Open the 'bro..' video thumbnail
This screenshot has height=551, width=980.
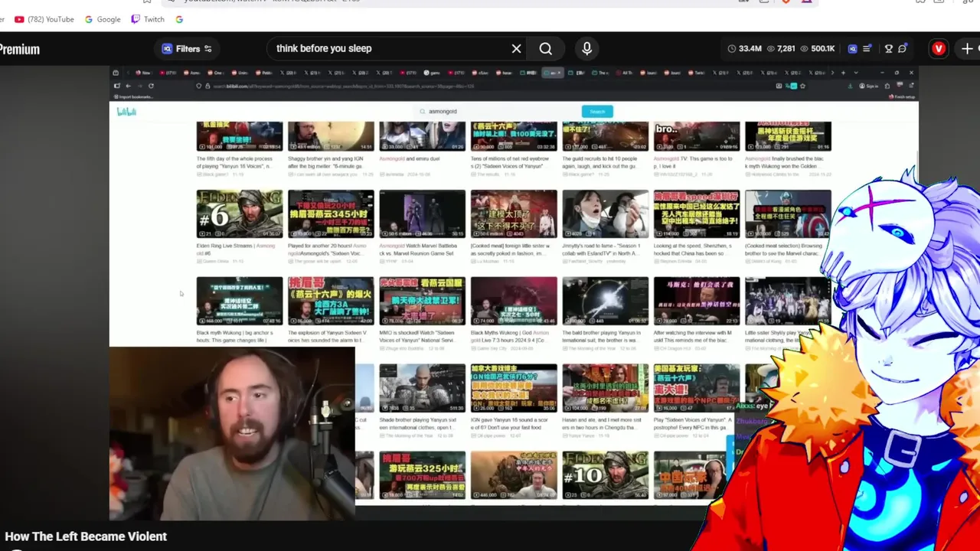pos(697,135)
